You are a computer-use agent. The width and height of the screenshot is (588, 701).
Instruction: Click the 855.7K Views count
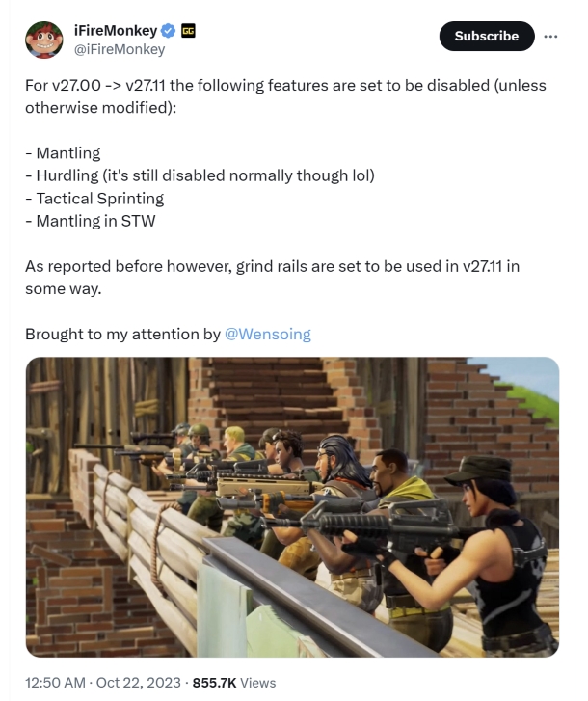click(x=234, y=683)
